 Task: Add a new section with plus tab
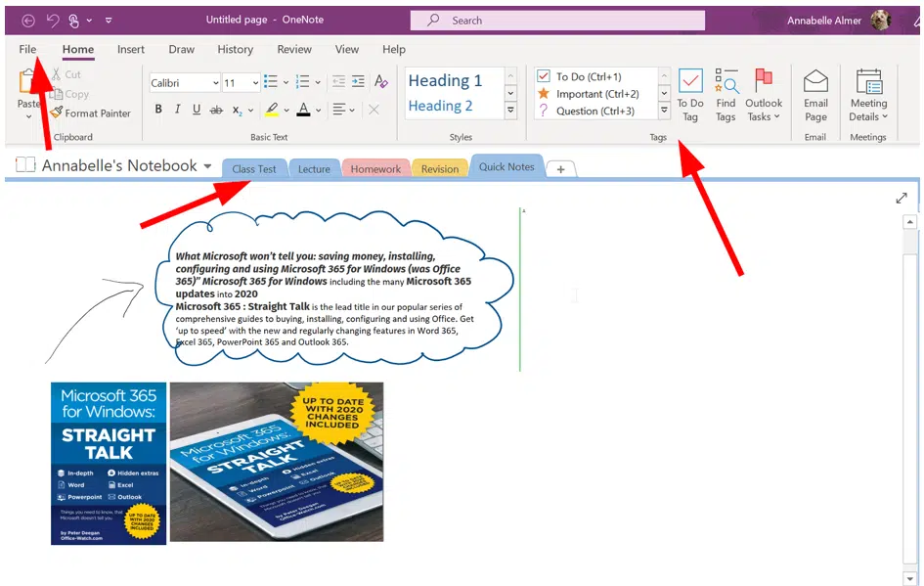[560, 170]
